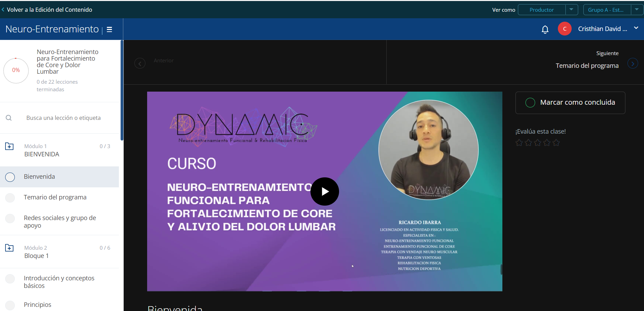Click the notification bell icon

[x=545, y=30]
